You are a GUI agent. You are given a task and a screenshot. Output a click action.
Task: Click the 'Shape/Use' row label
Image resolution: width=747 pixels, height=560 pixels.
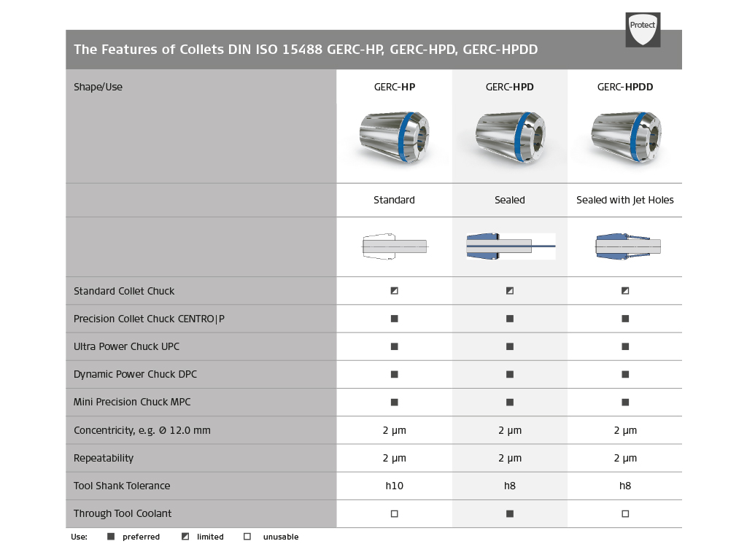click(x=98, y=87)
